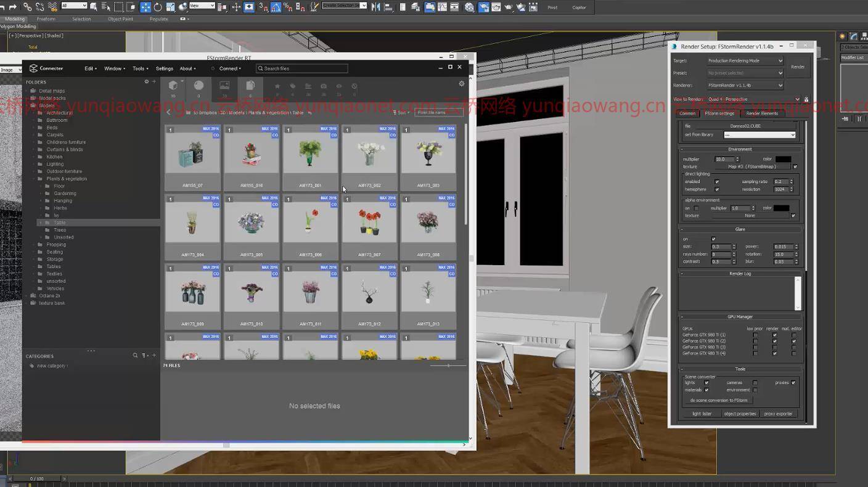Screen dimensions: 868x487
Task: Click the Select and Scale icon
Action: point(170,7)
